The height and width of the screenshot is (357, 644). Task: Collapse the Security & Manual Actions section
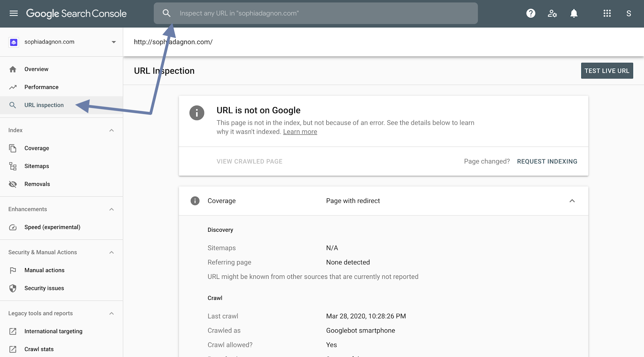coord(111,252)
